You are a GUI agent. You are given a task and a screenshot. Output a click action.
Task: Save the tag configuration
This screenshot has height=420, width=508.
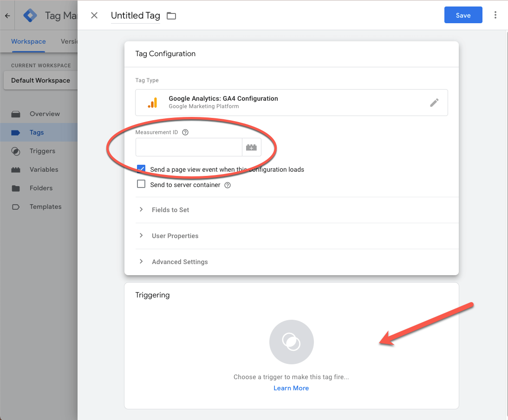point(463,15)
